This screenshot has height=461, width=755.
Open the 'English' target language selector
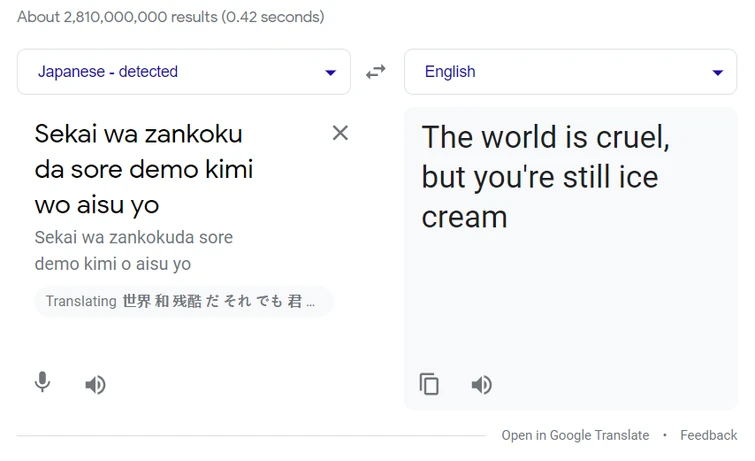(x=450, y=72)
